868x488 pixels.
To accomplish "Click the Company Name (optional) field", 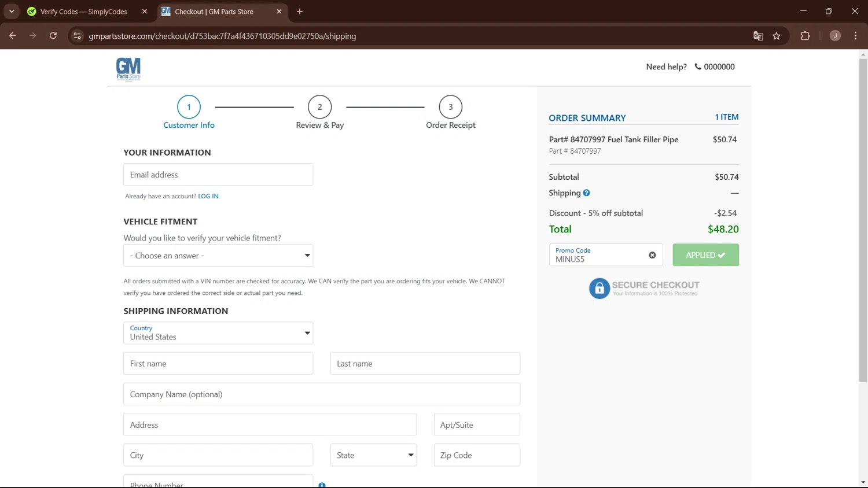I will [322, 394].
